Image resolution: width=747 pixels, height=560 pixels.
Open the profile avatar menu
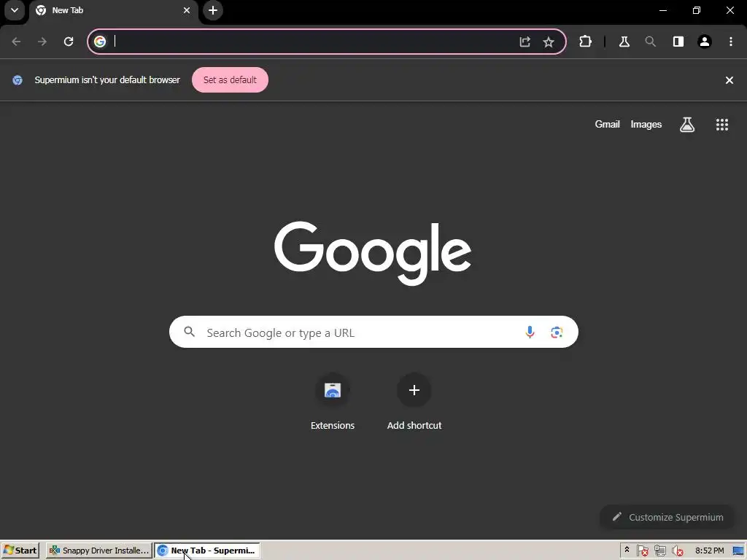coord(704,42)
